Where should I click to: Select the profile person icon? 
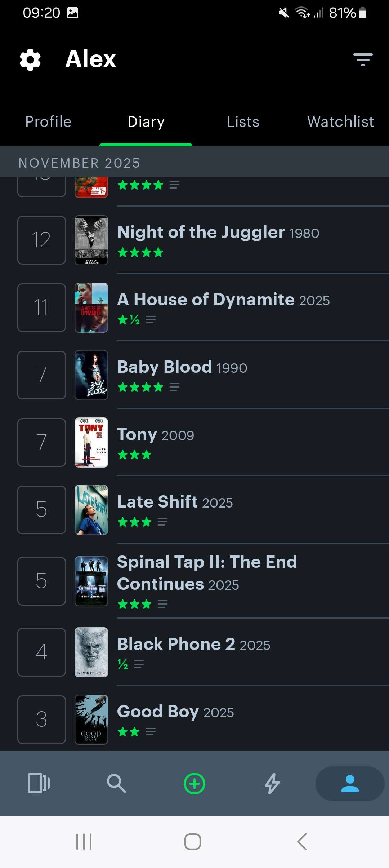point(350,783)
